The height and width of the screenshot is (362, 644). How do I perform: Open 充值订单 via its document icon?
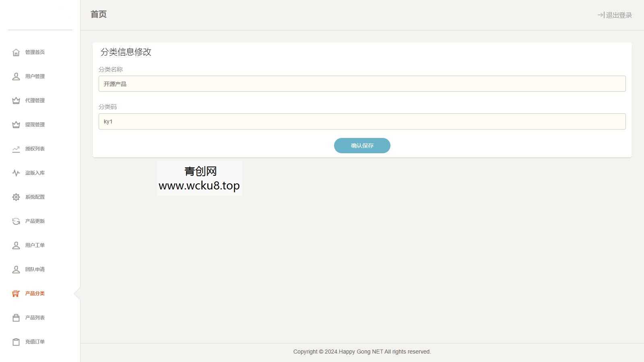(x=16, y=341)
